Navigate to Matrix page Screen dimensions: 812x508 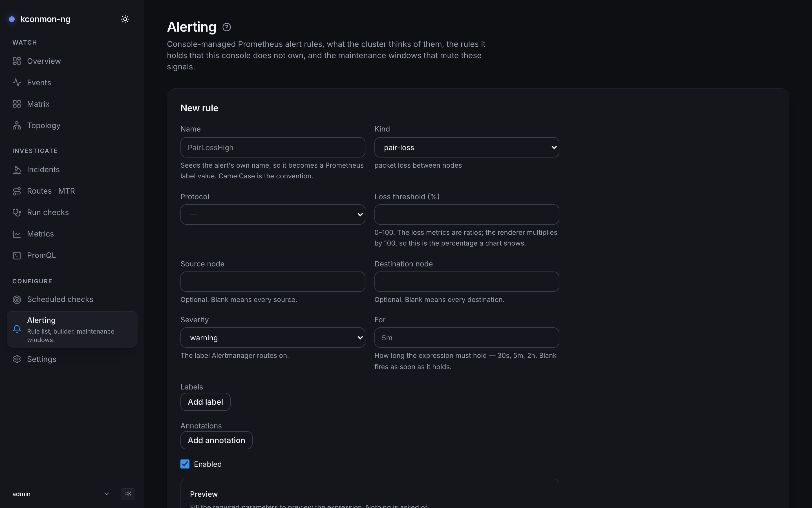point(72,104)
